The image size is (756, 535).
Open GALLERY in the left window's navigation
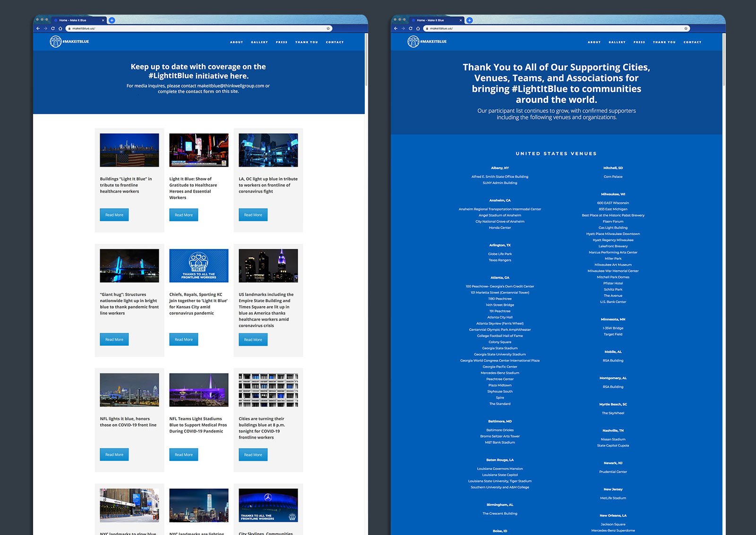coord(259,42)
